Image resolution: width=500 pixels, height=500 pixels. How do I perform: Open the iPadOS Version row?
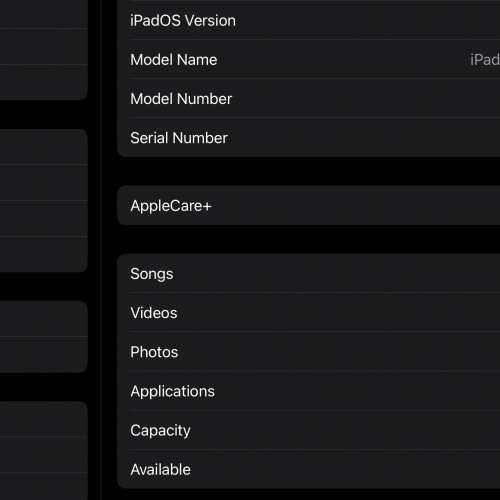tap(309, 20)
